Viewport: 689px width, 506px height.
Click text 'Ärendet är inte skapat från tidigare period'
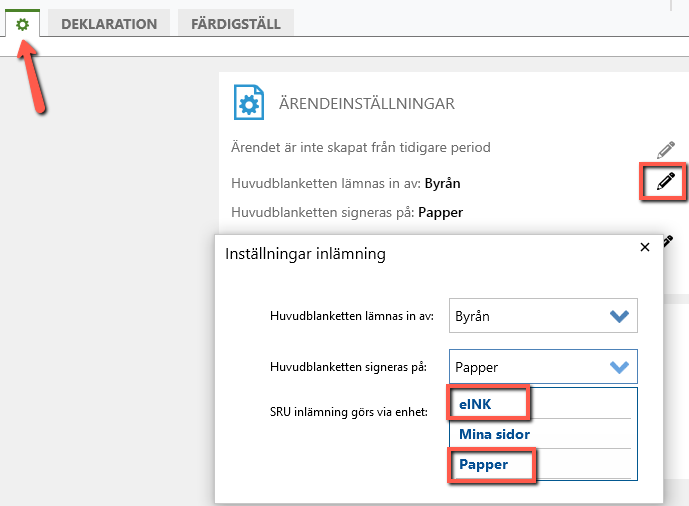[x=361, y=147]
